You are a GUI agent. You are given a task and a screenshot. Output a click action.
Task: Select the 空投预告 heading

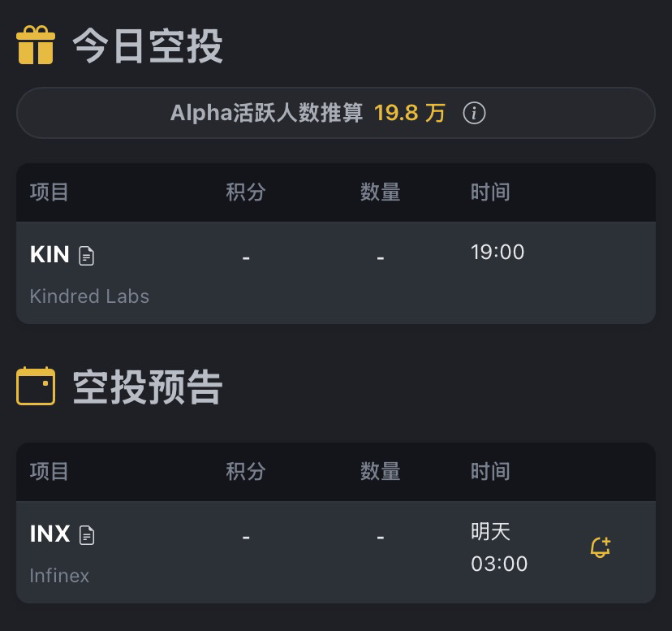point(148,387)
